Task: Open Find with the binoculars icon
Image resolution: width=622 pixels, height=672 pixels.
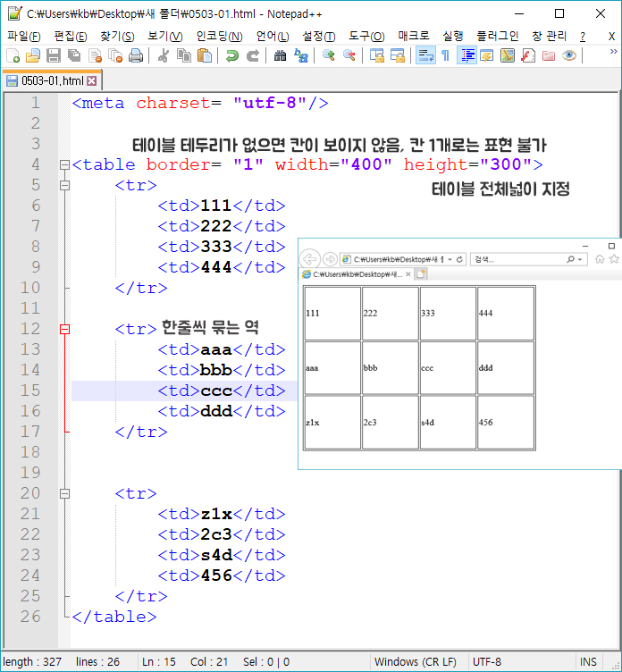Action: point(280,55)
